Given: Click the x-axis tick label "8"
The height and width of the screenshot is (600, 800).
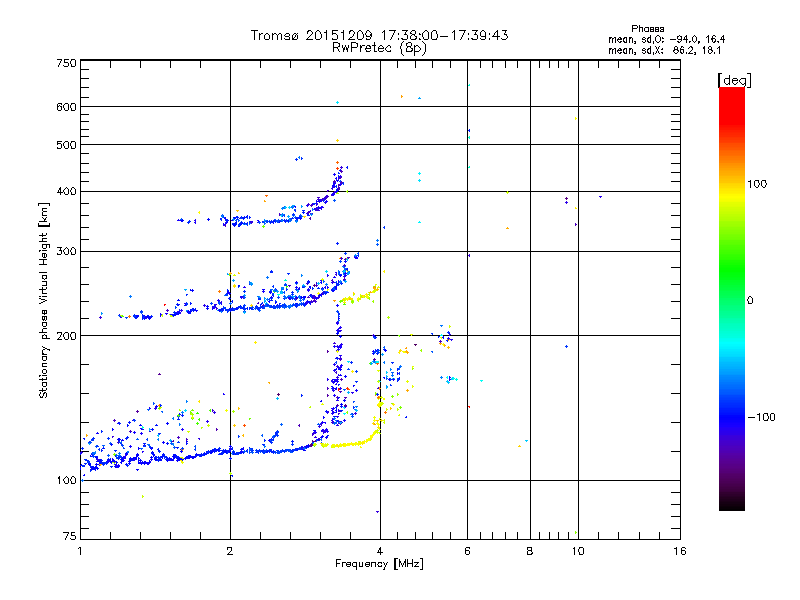Looking at the screenshot, I should point(530,551).
